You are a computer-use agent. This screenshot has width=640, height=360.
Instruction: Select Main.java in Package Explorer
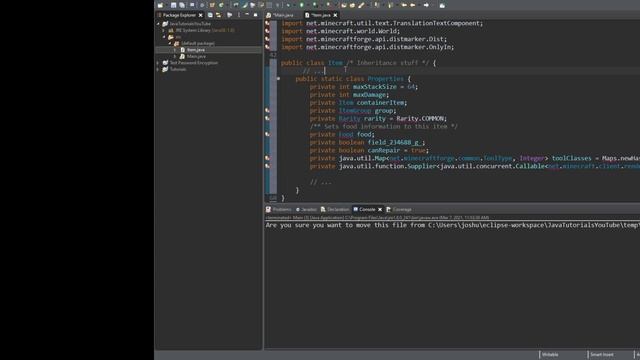point(196,56)
